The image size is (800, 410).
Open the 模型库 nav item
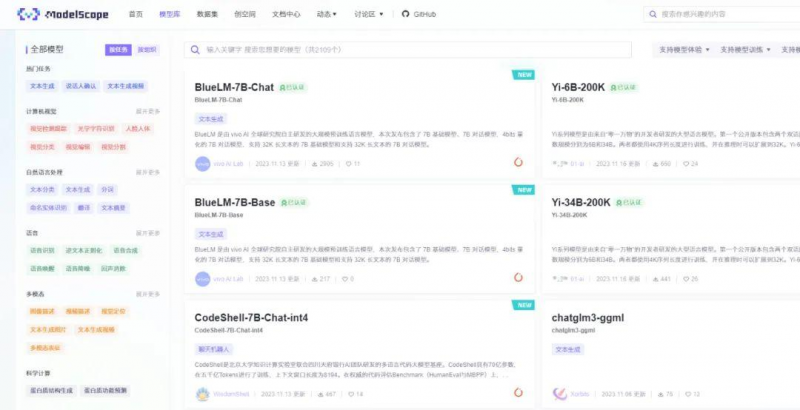(x=169, y=14)
